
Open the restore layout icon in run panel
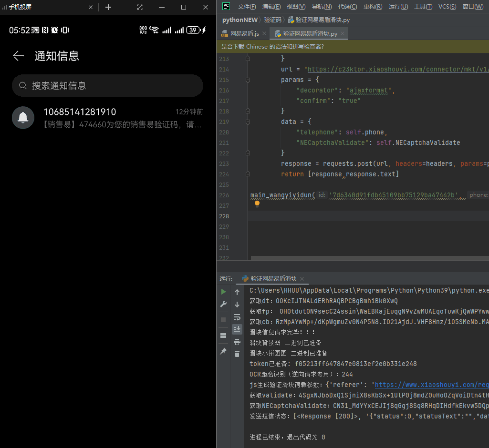pyautogui.click(x=224, y=335)
